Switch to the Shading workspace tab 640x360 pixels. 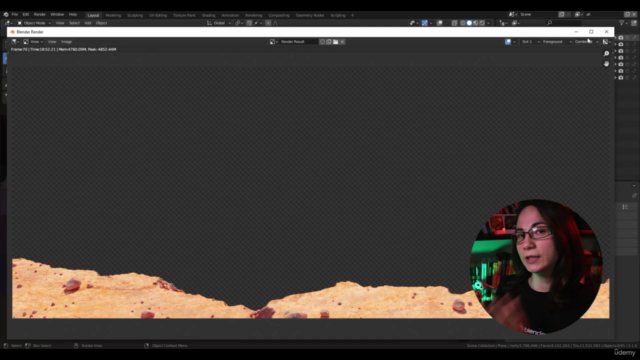pos(209,15)
